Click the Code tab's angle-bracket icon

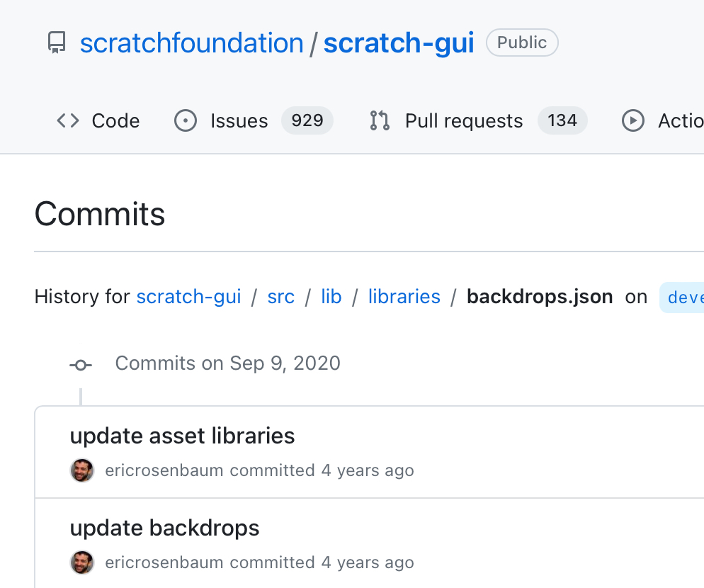68,121
